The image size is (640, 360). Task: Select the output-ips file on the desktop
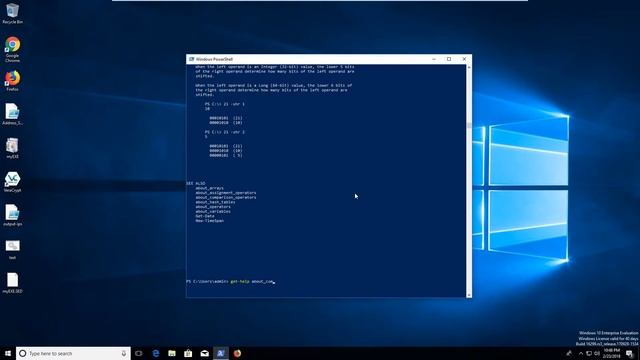tap(12, 216)
